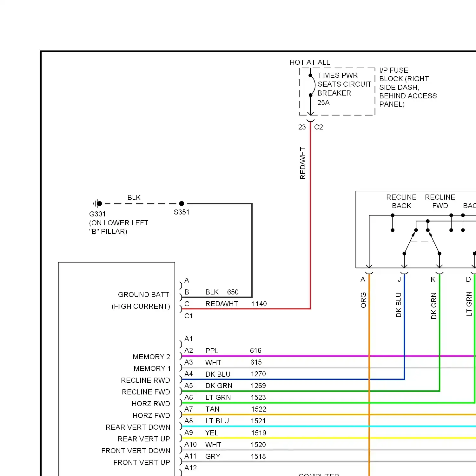476x476 pixels.
Task: Select circuit number "1519"
Action: (258, 433)
